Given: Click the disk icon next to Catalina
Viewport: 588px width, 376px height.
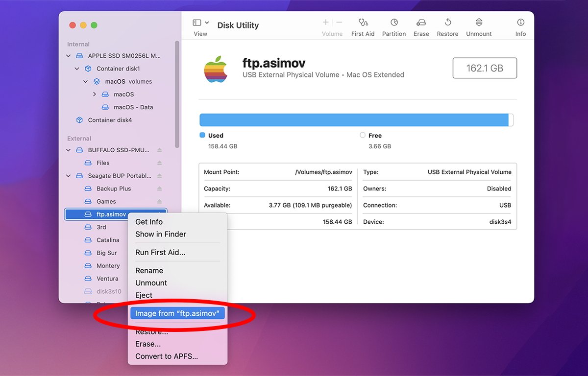Looking at the screenshot, I should coord(88,240).
